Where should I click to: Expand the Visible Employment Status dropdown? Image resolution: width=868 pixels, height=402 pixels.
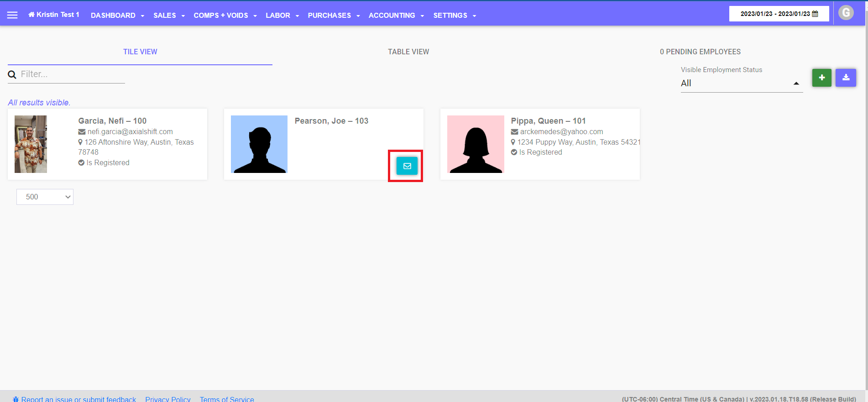742,84
